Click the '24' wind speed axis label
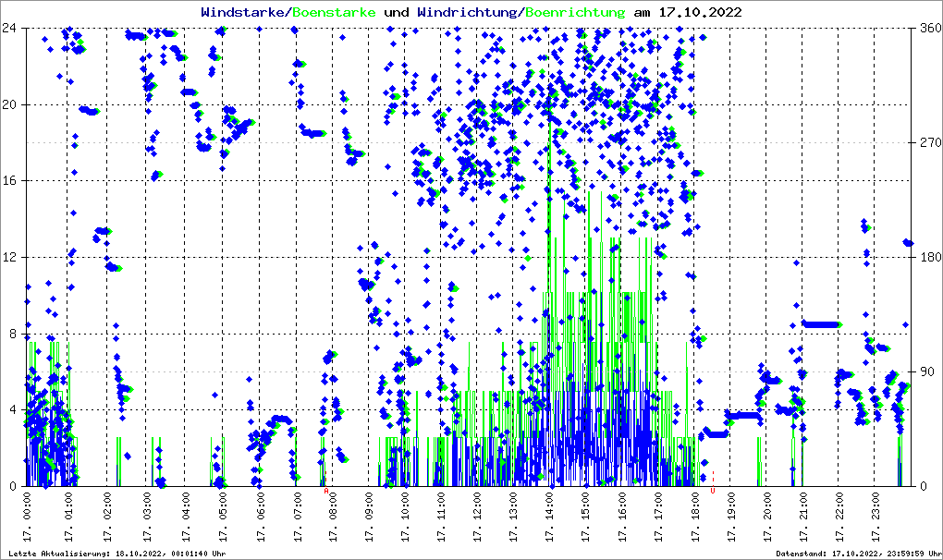The image size is (943, 560). 9,29
